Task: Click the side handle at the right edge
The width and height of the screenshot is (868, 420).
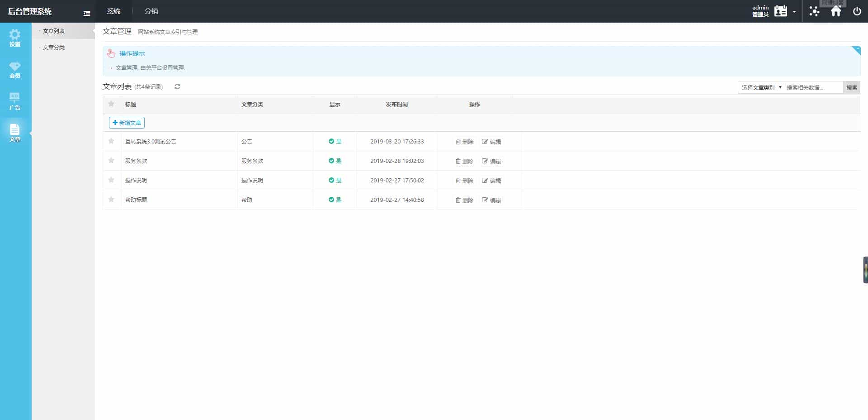Action: [865, 270]
